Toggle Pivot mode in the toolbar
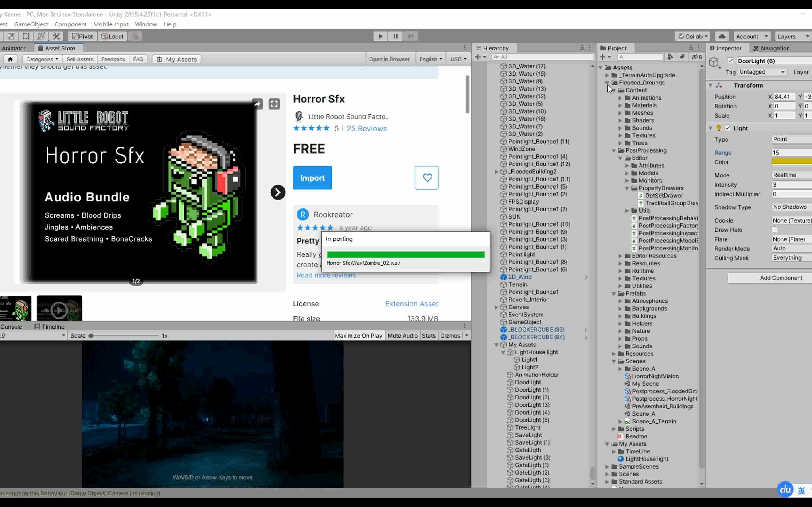Image resolution: width=812 pixels, height=507 pixels. coord(81,36)
